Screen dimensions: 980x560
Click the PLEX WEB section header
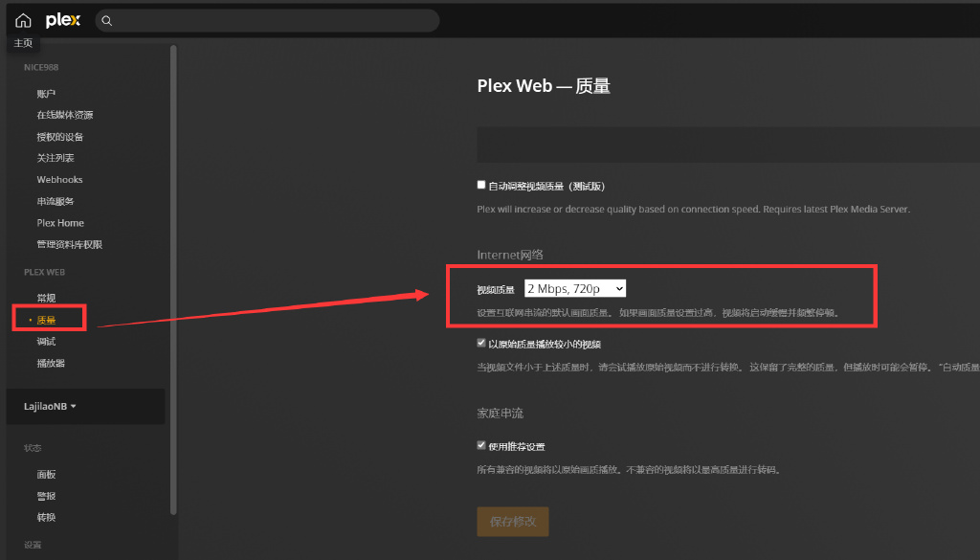[x=44, y=273]
